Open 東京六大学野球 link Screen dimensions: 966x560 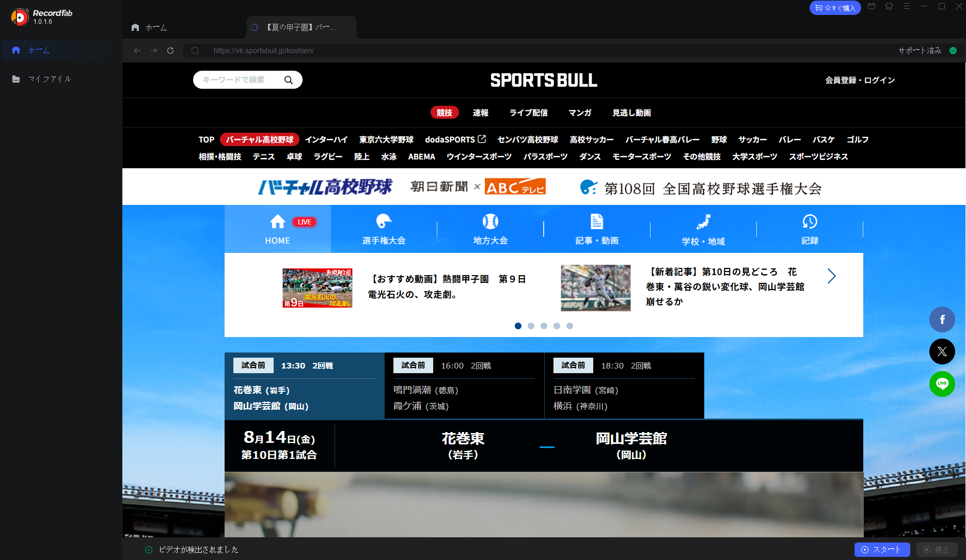(387, 139)
